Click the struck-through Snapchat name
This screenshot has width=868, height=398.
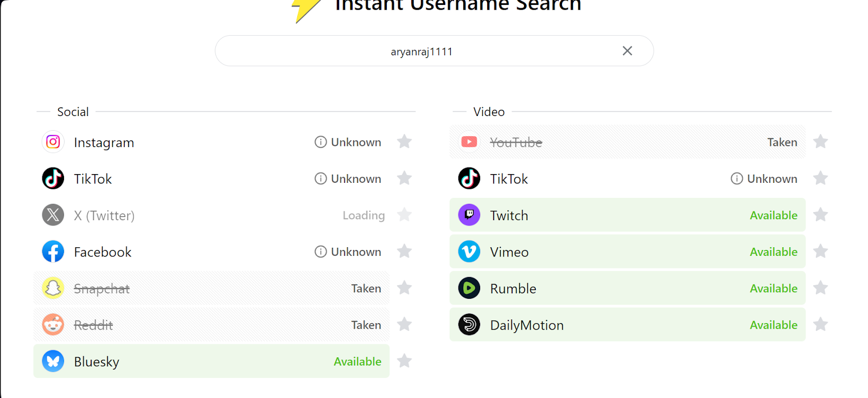tap(101, 289)
